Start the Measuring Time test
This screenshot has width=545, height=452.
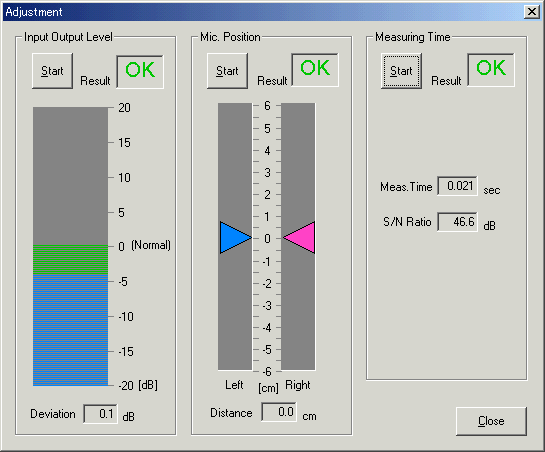401,71
